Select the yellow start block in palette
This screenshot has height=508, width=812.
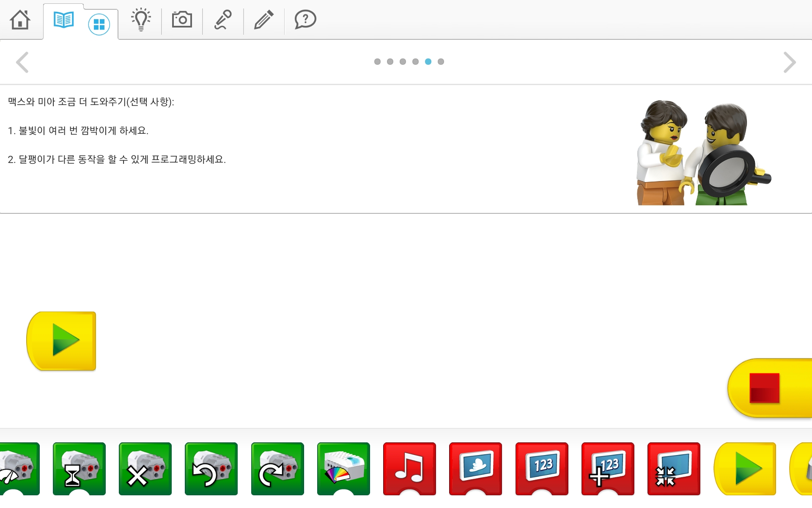[745, 469]
